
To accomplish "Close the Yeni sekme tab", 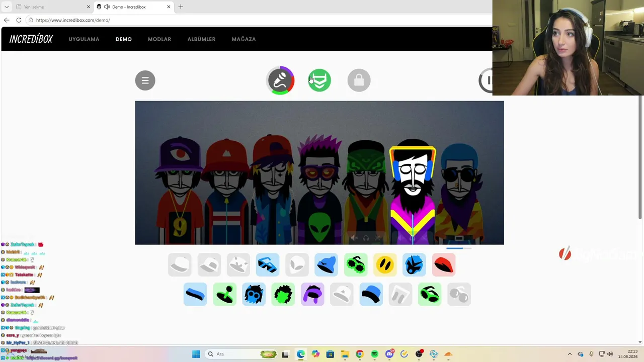I will point(89,7).
